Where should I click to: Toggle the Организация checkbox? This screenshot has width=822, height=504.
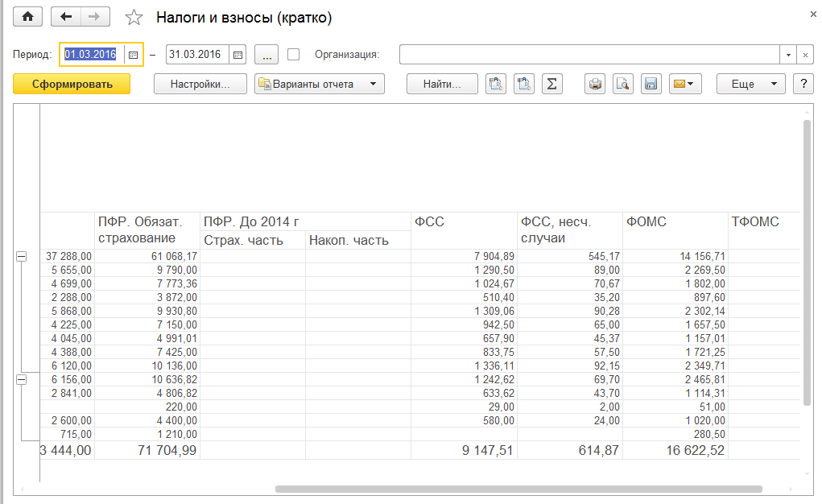click(x=294, y=55)
